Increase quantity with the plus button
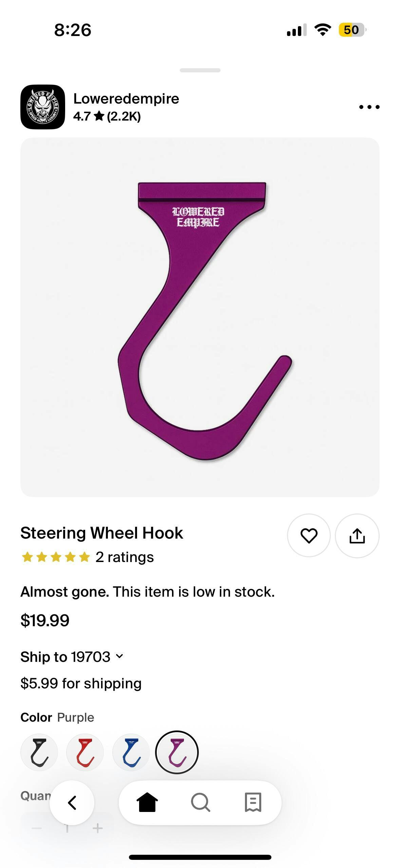Viewport: 400px width, 868px height. [x=98, y=828]
